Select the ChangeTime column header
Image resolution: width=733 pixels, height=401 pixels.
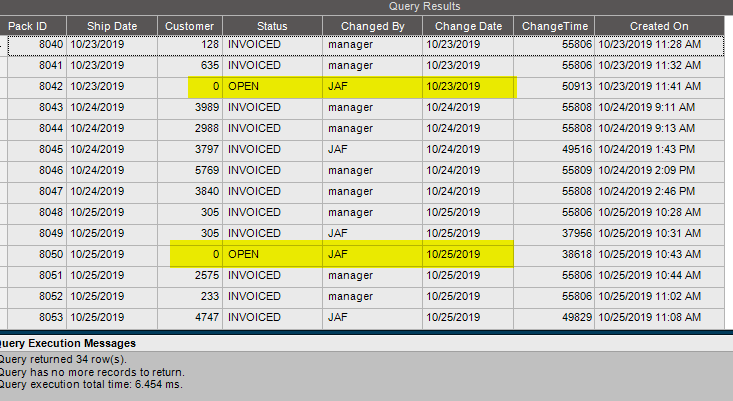[554, 26]
